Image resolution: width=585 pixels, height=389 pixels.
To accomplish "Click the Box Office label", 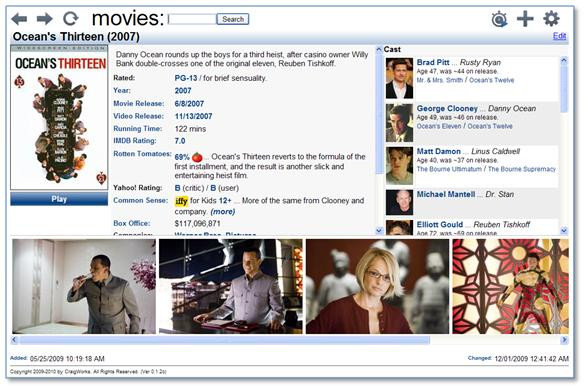I will point(132,223).
